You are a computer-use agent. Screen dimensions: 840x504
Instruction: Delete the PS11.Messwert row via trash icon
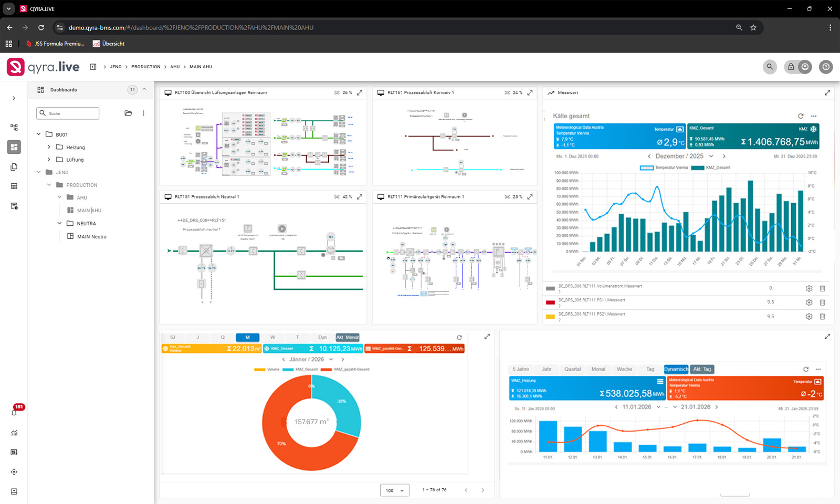pyautogui.click(x=823, y=302)
